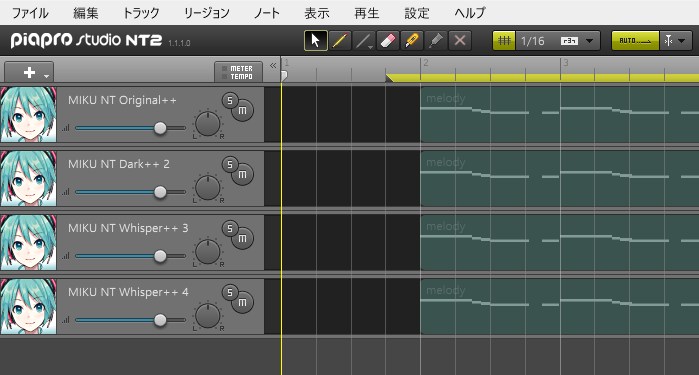699x375 pixels.
Task: Click the pan knob on MIKU NT Original++
Action: [x=208, y=124]
